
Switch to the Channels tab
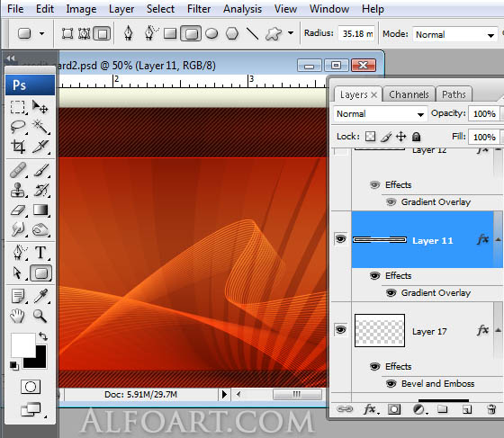click(409, 94)
